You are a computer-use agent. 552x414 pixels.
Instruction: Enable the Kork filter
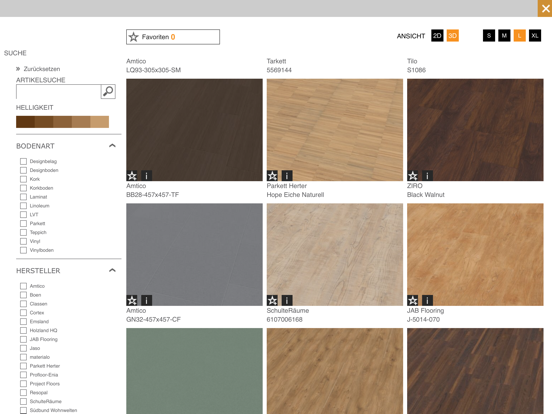pyautogui.click(x=23, y=179)
